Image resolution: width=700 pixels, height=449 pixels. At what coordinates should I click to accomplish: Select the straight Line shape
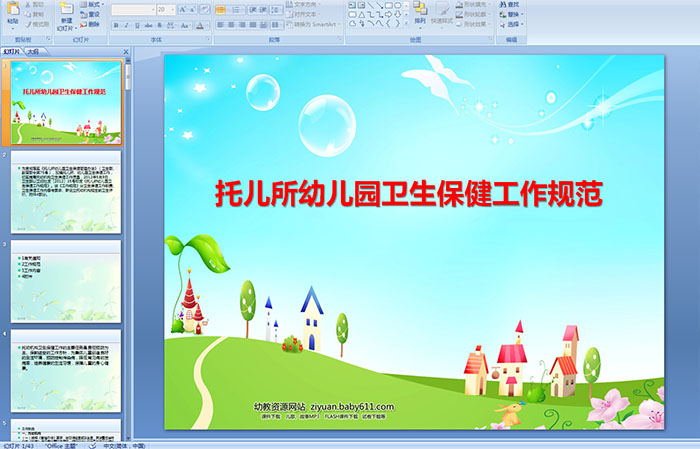point(371,5)
